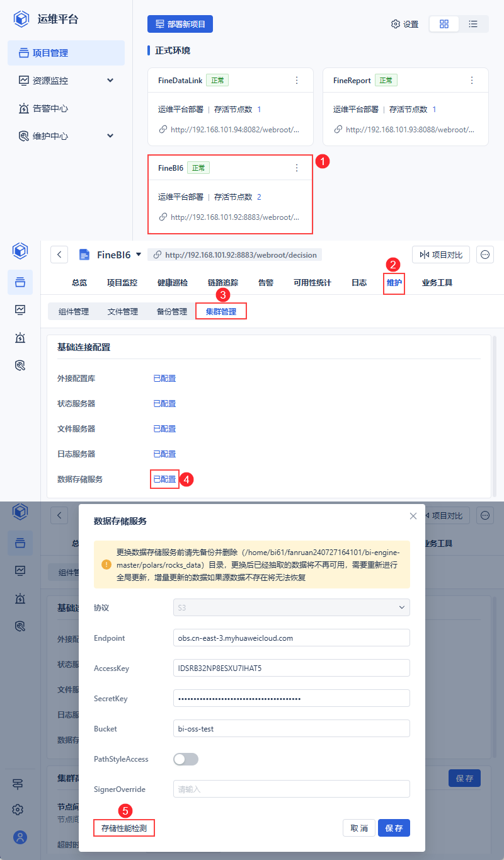This screenshot has width=504, height=860.
Task: Open 已配置 link for 日志服务器
Action: [164, 454]
